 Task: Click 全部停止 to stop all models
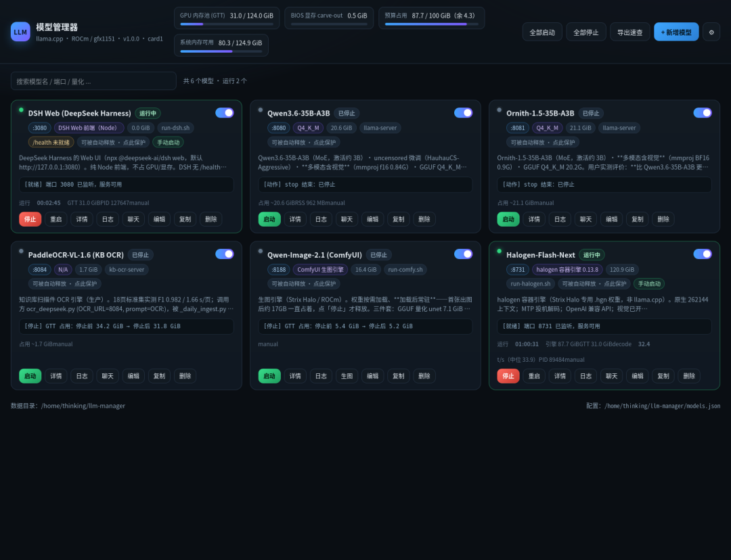coord(586,32)
